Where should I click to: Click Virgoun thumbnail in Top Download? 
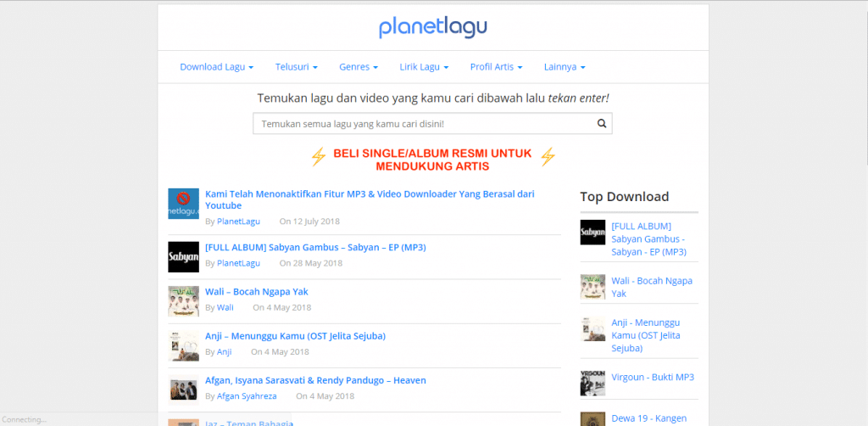pyautogui.click(x=593, y=383)
